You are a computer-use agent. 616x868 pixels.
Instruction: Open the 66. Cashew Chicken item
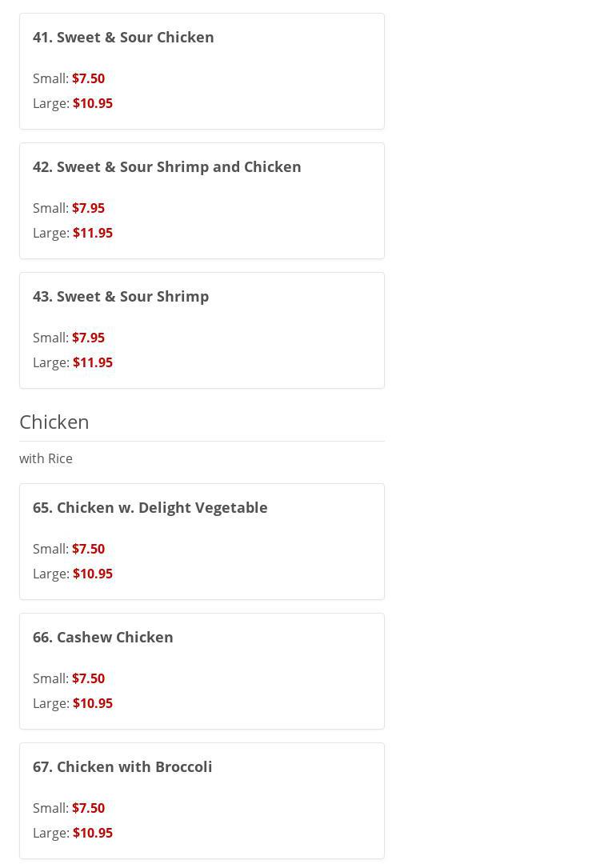point(102,637)
